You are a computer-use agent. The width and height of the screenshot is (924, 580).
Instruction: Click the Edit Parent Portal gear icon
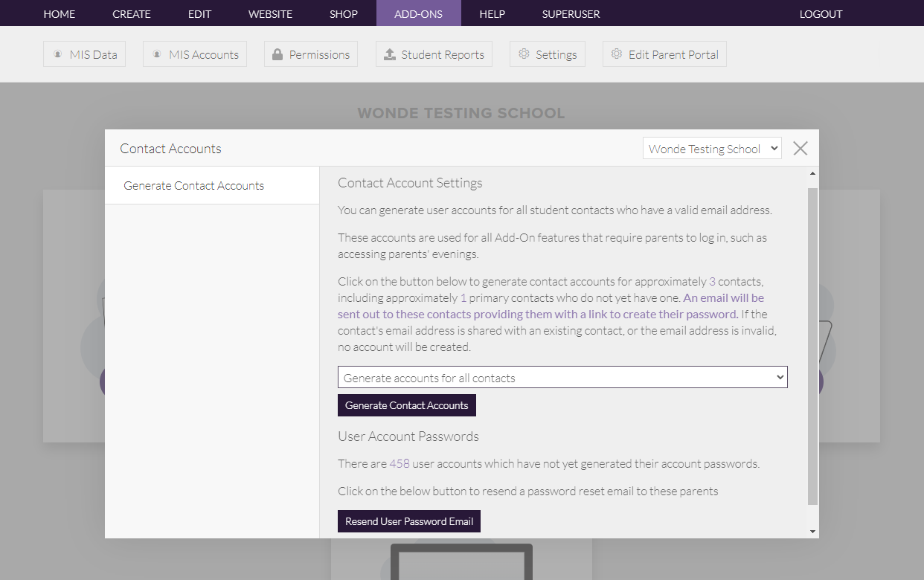(617, 54)
